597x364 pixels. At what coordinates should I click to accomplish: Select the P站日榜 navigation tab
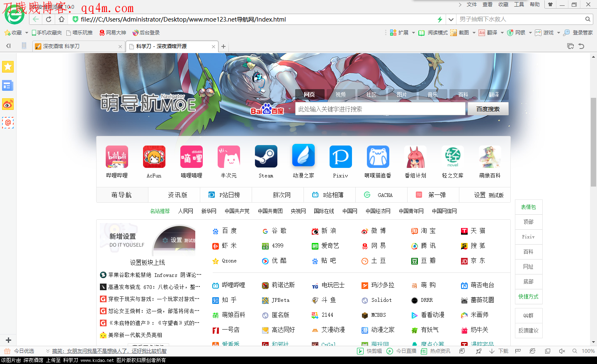coord(226,195)
